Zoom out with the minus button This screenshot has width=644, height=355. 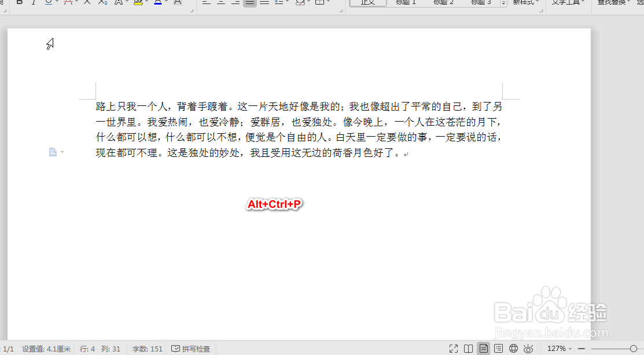click(x=582, y=349)
